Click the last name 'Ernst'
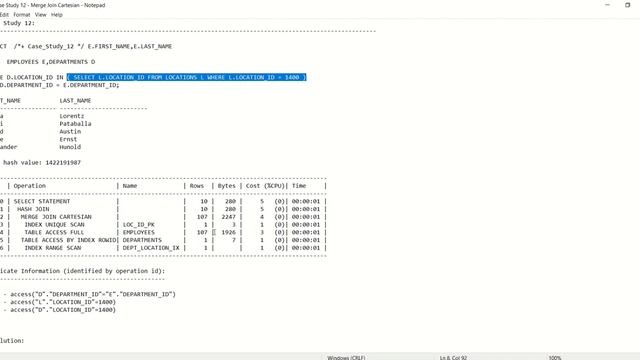The width and height of the screenshot is (640, 360). point(68,139)
